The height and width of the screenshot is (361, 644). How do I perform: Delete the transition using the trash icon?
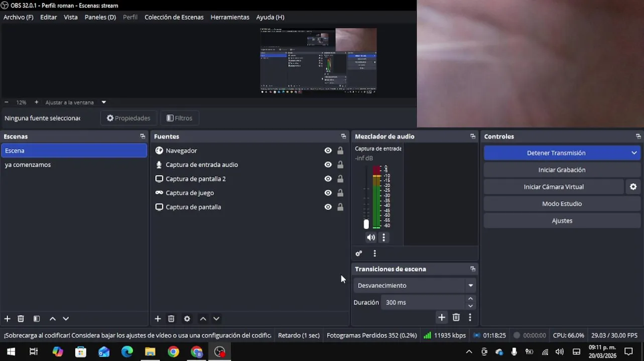(456, 317)
